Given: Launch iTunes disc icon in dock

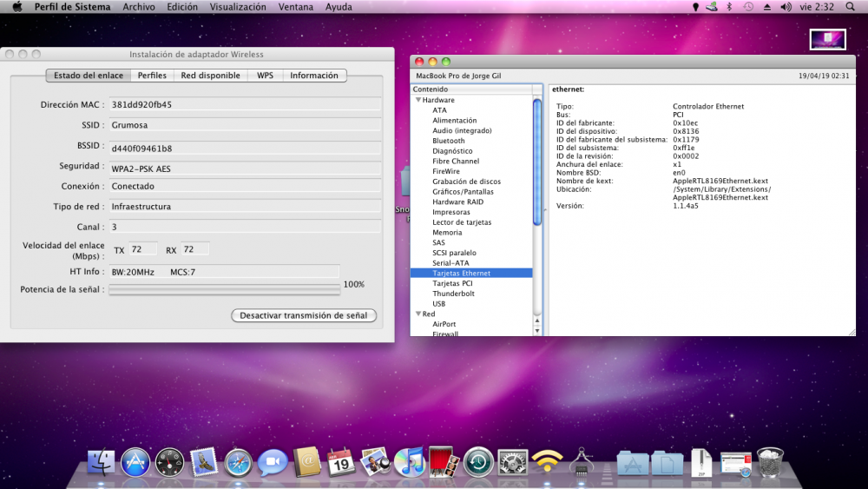Looking at the screenshot, I should click(x=410, y=462).
